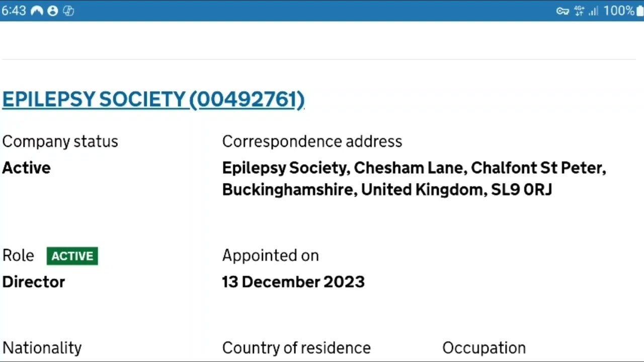The height and width of the screenshot is (362, 644).
Task: Click the Director role text
Action: click(x=34, y=282)
